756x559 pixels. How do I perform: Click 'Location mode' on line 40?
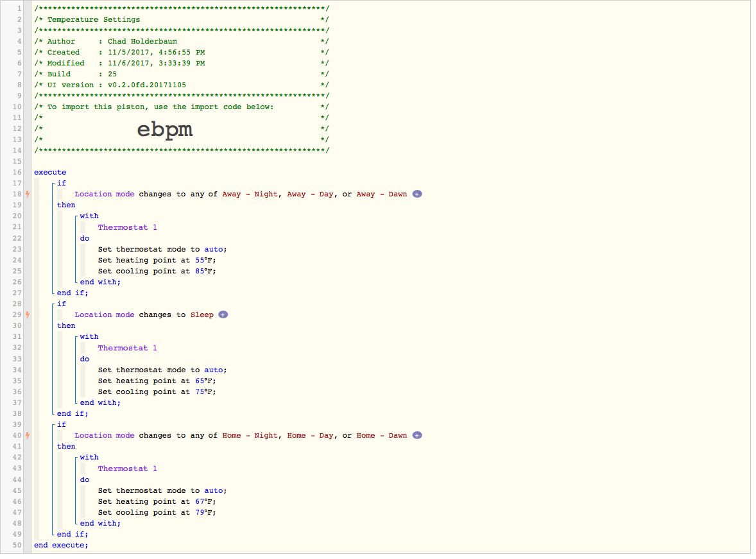105,435
